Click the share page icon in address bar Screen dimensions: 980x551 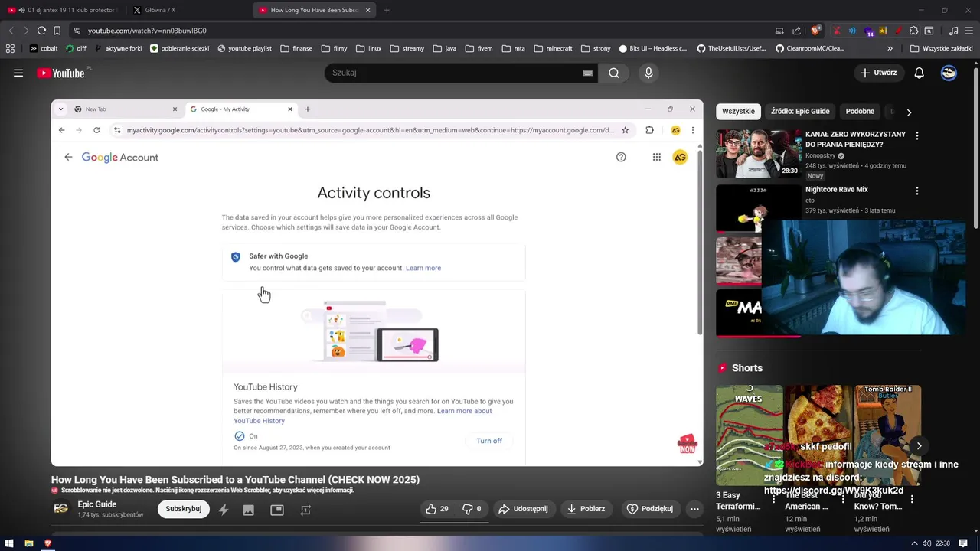coord(796,31)
